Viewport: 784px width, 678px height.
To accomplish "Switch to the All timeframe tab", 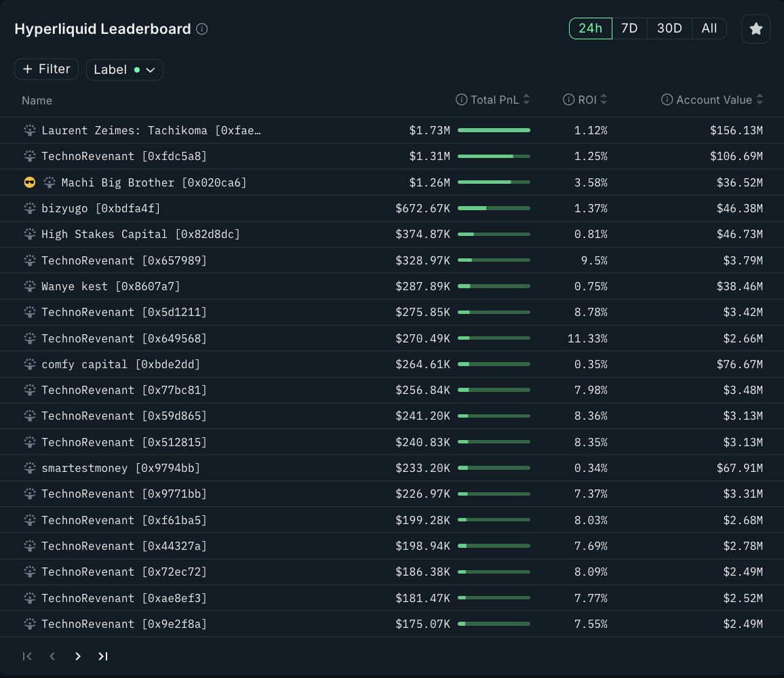I will pos(709,28).
